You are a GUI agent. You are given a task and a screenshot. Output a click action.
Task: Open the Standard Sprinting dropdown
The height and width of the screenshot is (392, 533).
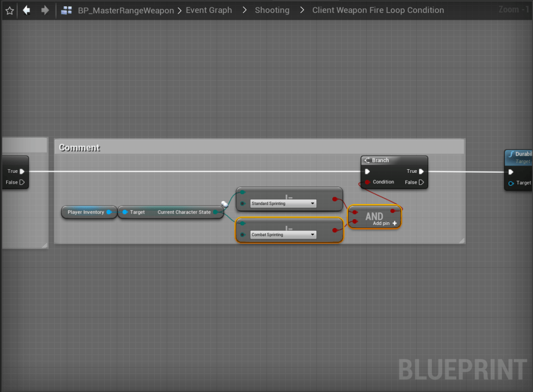tap(283, 204)
